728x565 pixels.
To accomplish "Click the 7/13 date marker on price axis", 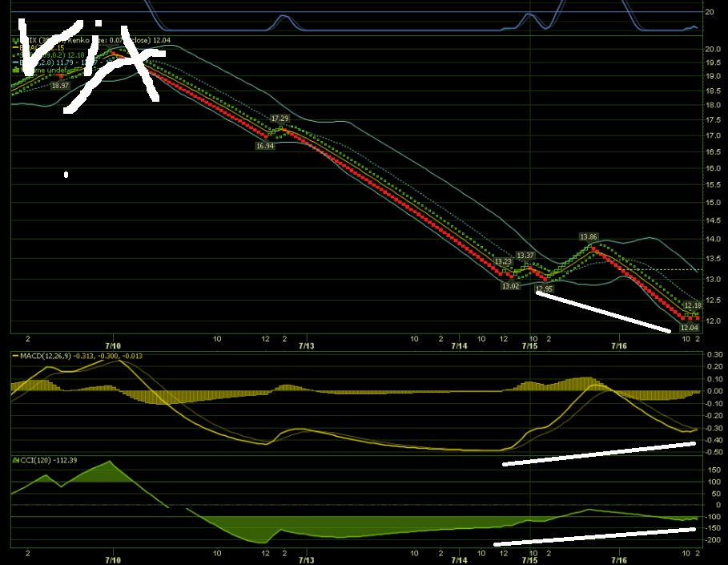I will tap(307, 345).
